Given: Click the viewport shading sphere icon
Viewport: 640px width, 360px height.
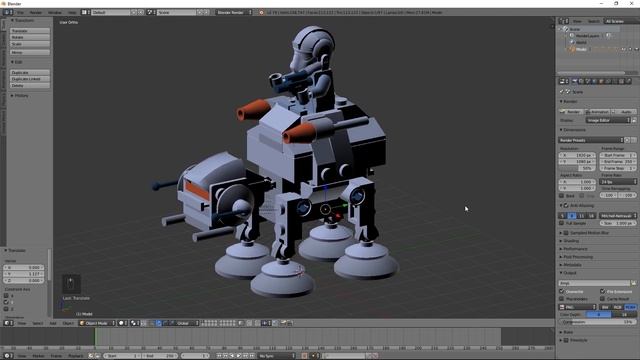Looking at the screenshot, I should click(x=121, y=323).
